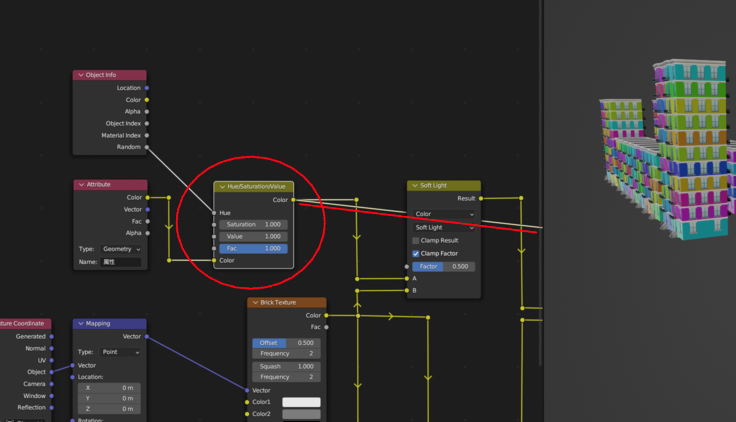Screen dimensions: 736x422
Task: Collapse the Object Info node
Action: click(x=81, y=75)
